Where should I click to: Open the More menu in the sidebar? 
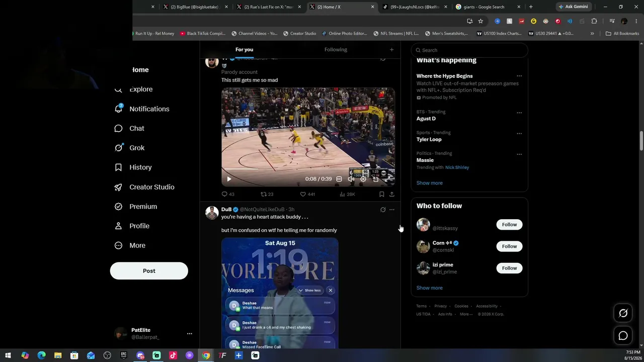point(130,246)
